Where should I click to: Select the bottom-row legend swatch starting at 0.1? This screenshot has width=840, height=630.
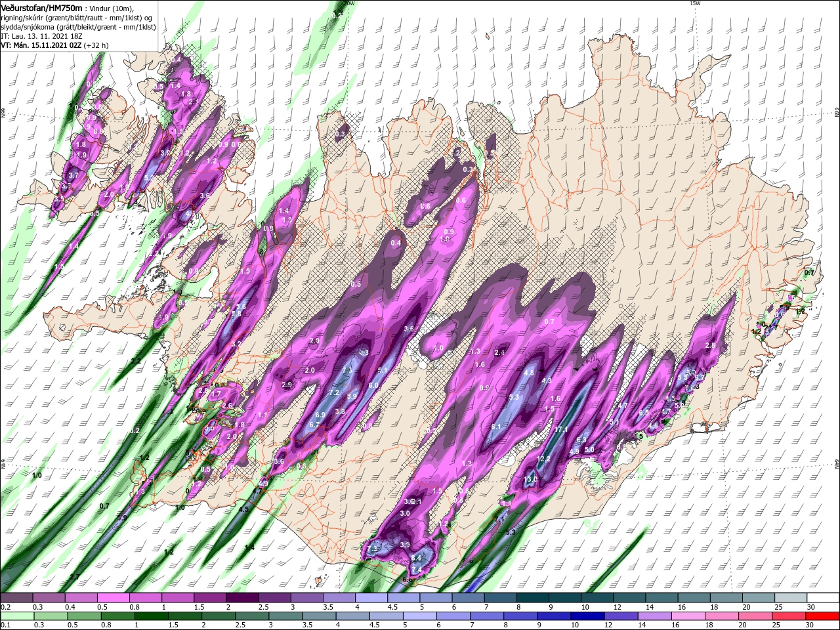tap(16, 616)
